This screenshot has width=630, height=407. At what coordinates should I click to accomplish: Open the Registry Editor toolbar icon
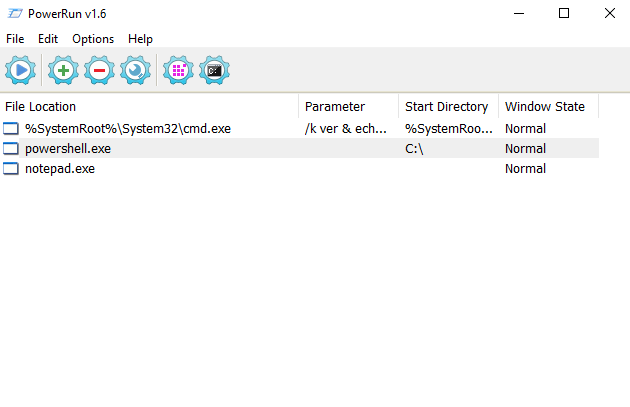coord(178,70)
